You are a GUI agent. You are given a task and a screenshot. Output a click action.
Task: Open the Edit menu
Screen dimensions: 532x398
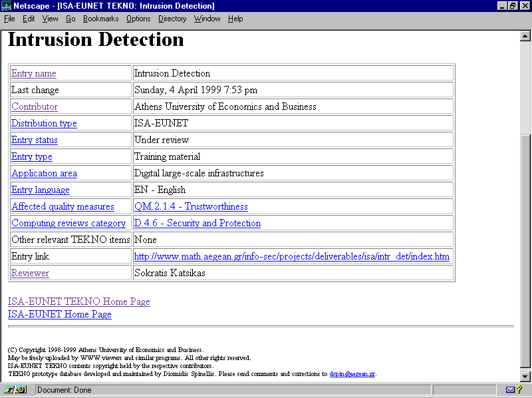(29, 19)
